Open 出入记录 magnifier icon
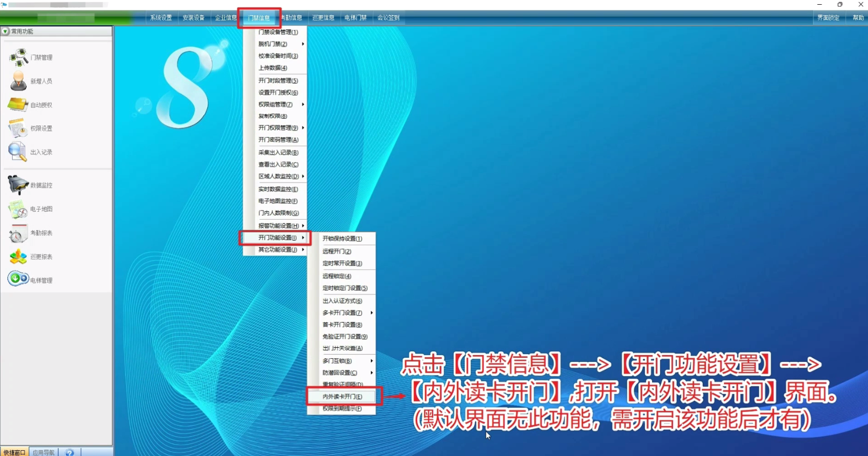 [17, 152]
